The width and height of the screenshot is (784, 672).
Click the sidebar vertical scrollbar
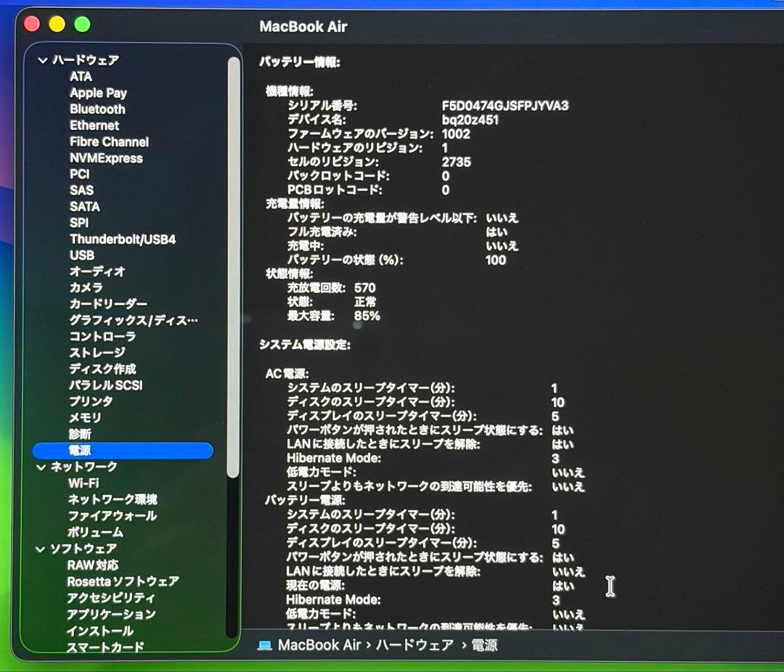click(233, 268)
